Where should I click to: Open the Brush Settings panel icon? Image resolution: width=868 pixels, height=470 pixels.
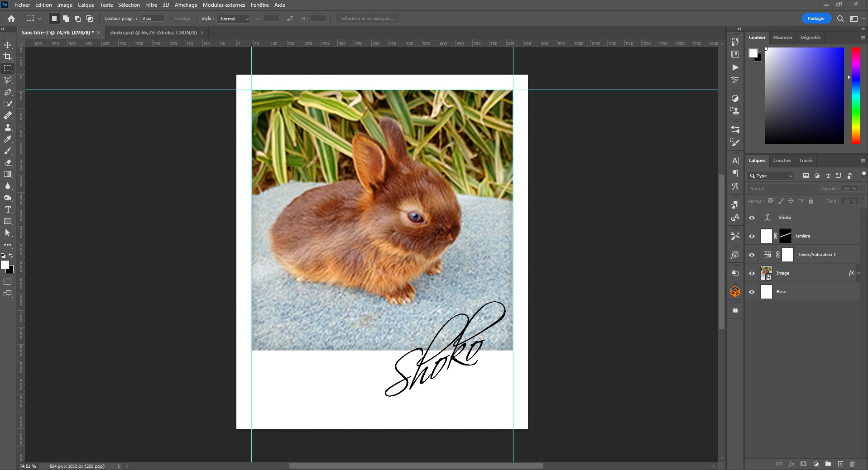tap(735, 142)
